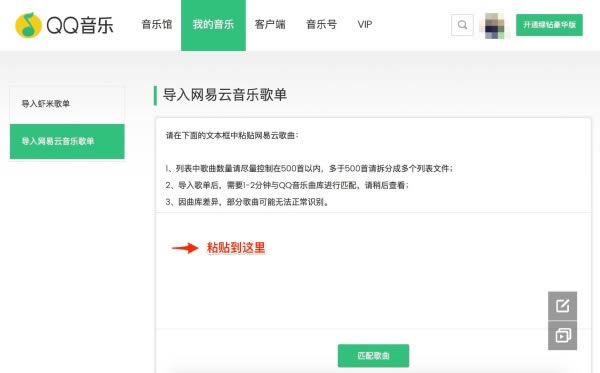This screenshot has height=373, width=600.
Task: Select 导入虾米歌单 in the sidebar
Action: tap(67, 104)
